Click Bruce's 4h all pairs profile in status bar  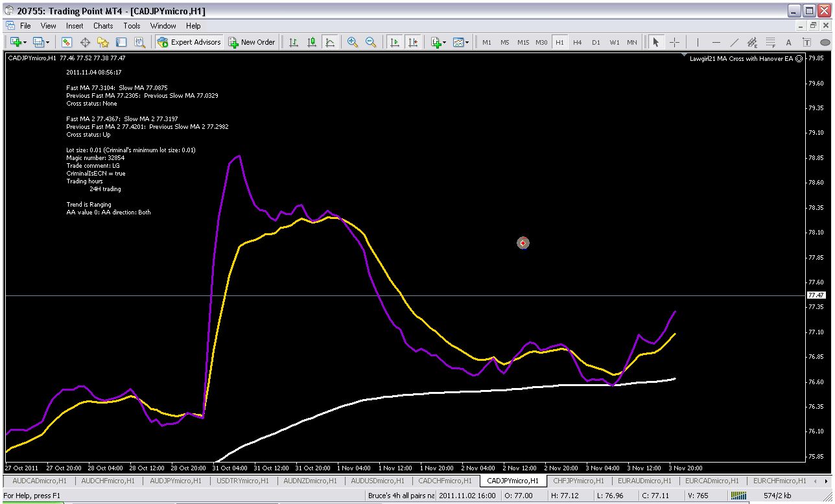(401, 496)
